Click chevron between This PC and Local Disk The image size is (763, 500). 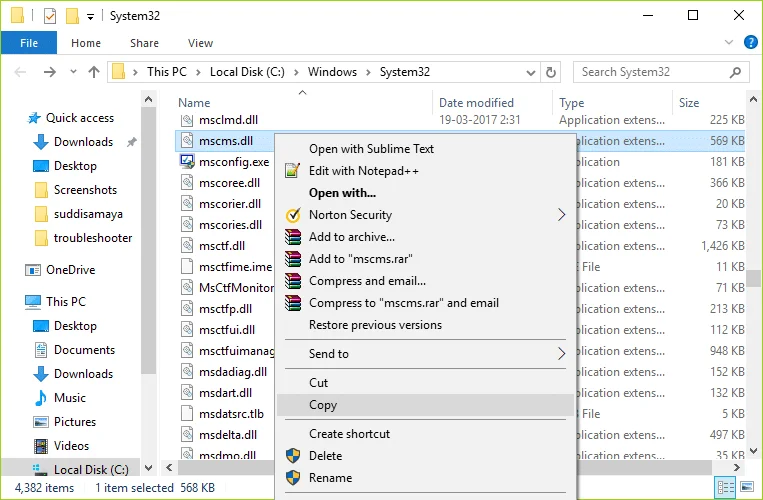click(x=198, y=73)
